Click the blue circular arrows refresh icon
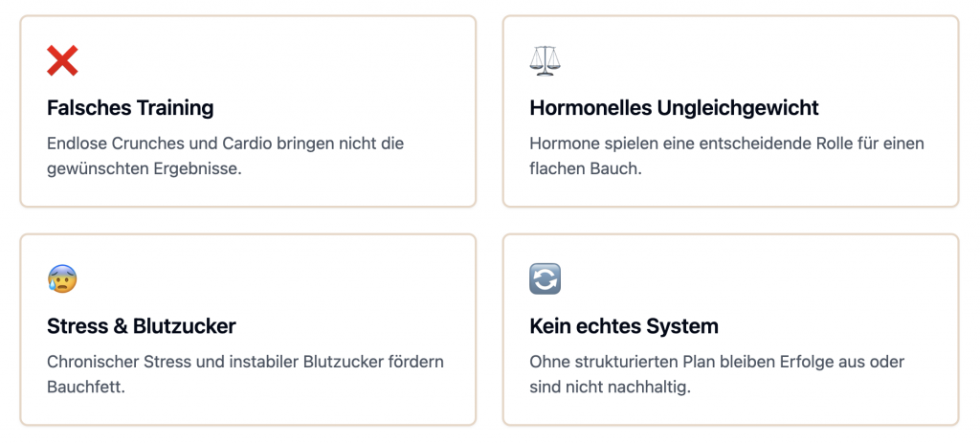 coord(545,279)
